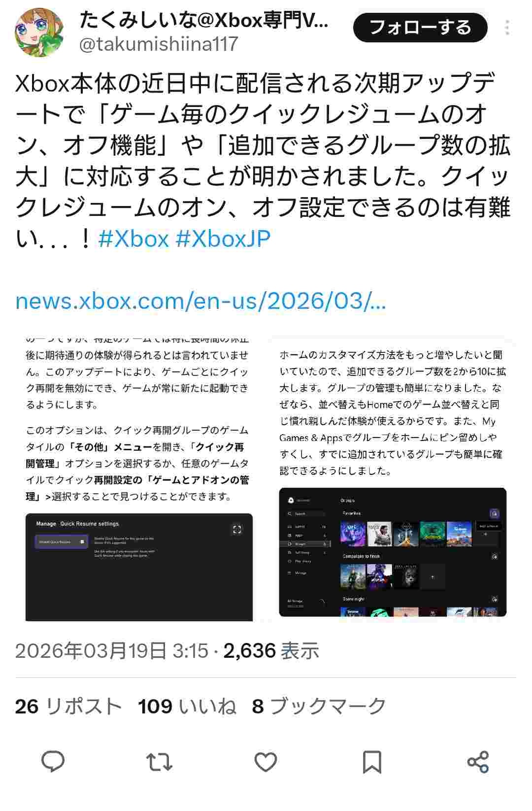Tap the share icon
Screen dimensions: 532x811
click(x=478, y=762)
